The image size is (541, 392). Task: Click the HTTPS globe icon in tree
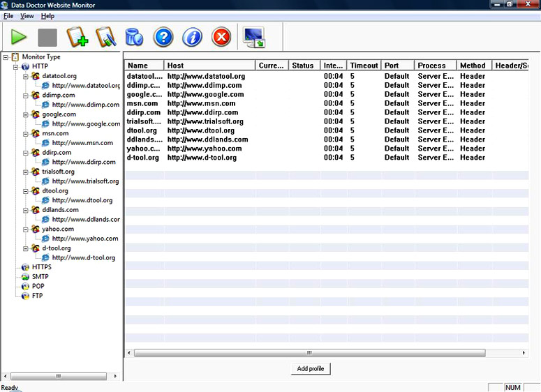[x=25, y=267]
